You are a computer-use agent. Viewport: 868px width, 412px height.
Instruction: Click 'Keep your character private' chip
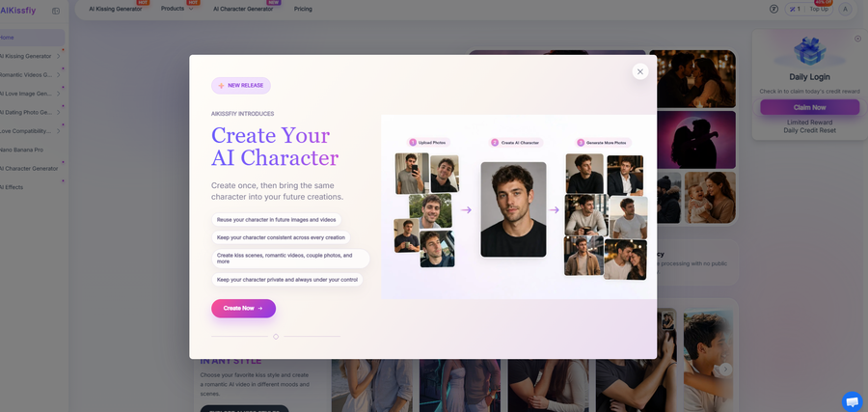[286, 280]
